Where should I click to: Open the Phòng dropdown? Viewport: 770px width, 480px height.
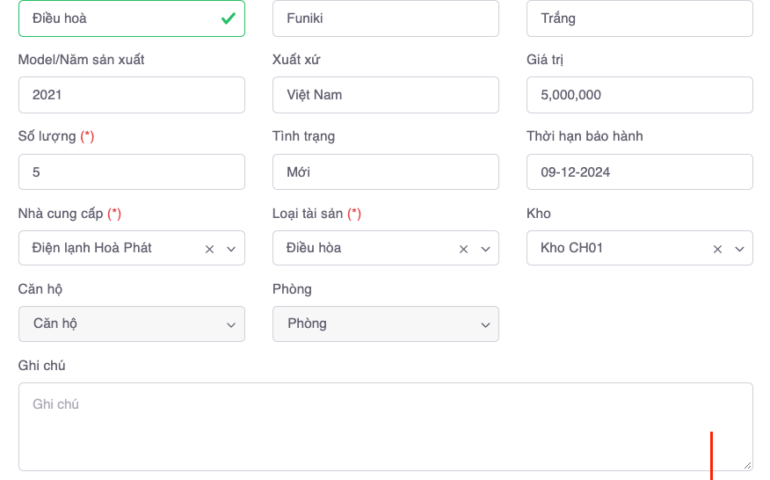click(x=385, y=324)
